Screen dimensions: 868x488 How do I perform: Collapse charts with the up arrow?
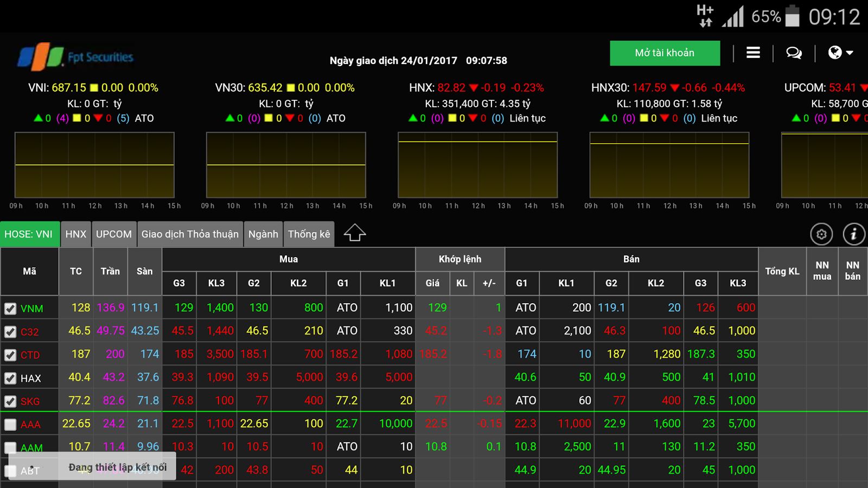pyautogui.click(x=355, y=233)
